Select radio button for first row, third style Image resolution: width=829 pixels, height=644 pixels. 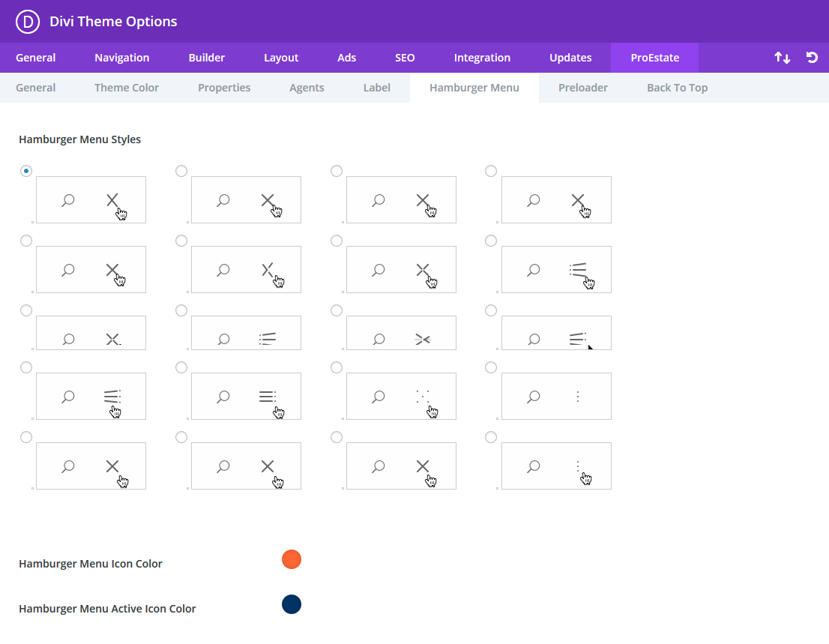click(x=337, y=171)
